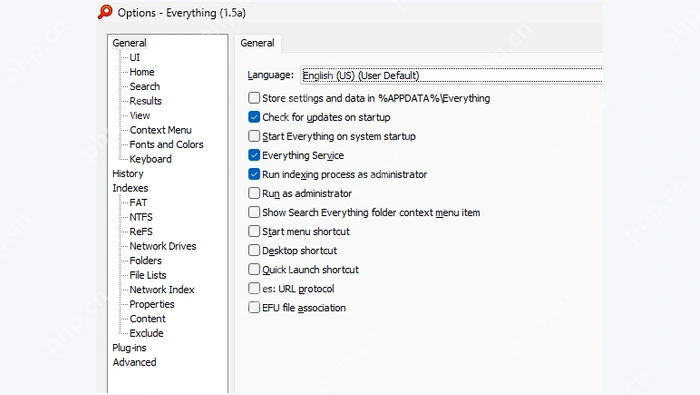Image resolution: width=700 pixels, height=395 pixels.
Task: Enable the es: URL protocol checkbox
Action: [254, 288]
